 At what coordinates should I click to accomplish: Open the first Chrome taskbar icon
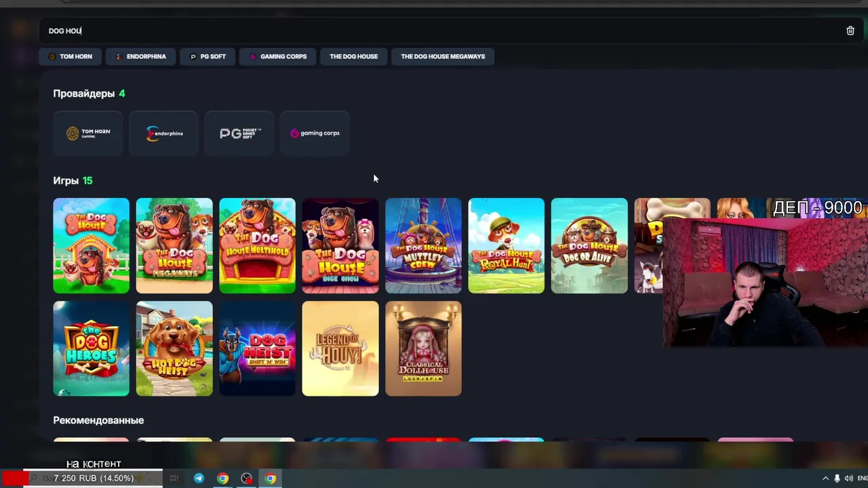[x=222, y=479]
